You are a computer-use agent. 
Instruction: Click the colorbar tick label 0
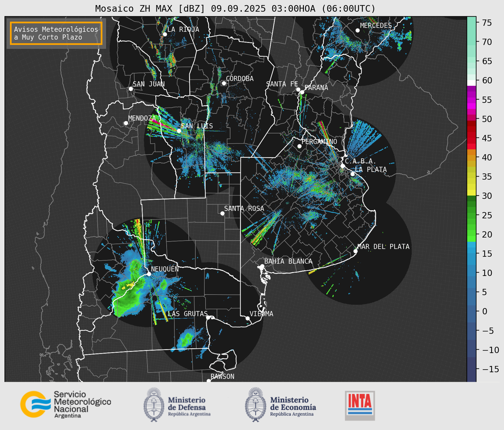click(x=484, y=311)
